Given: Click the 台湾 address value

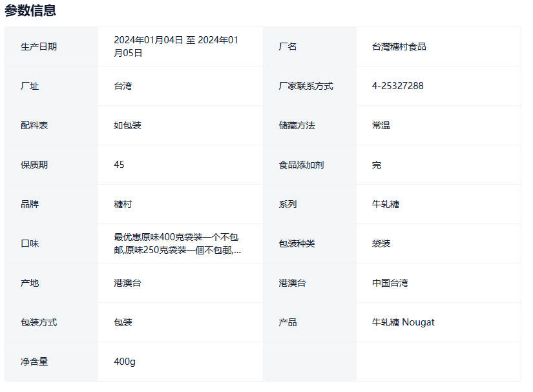Looking at the screenshot, I should pos(123,86).
